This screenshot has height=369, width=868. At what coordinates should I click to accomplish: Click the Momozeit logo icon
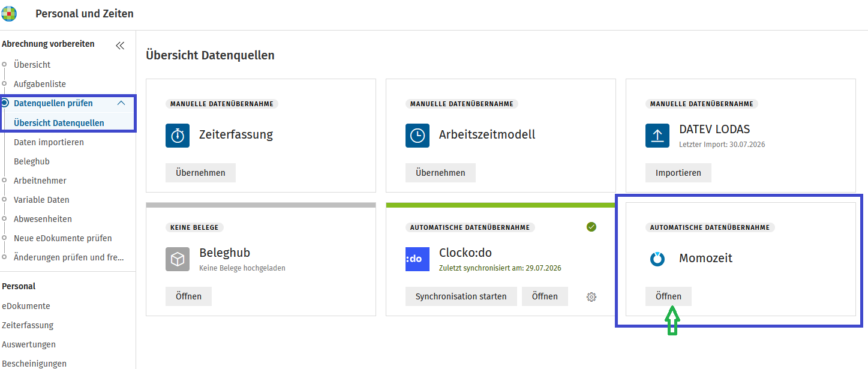(x=657, y=259)
